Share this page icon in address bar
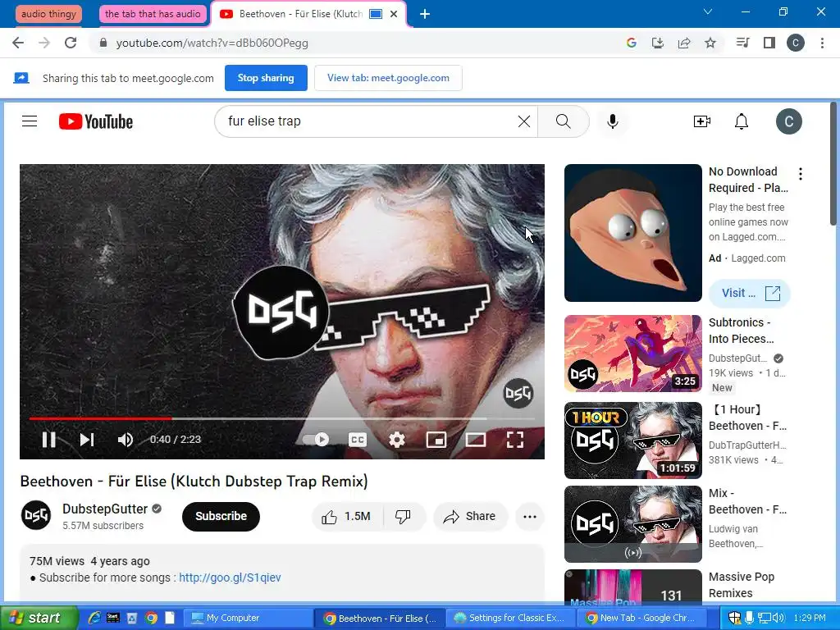 [x=684, y=43]
